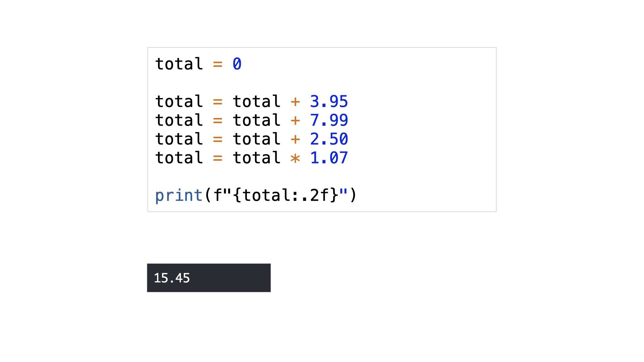The height and width of the screenshot is (362, 644).
Task: Click the plus operator before 2.50
Action: (x=295, y=139)
